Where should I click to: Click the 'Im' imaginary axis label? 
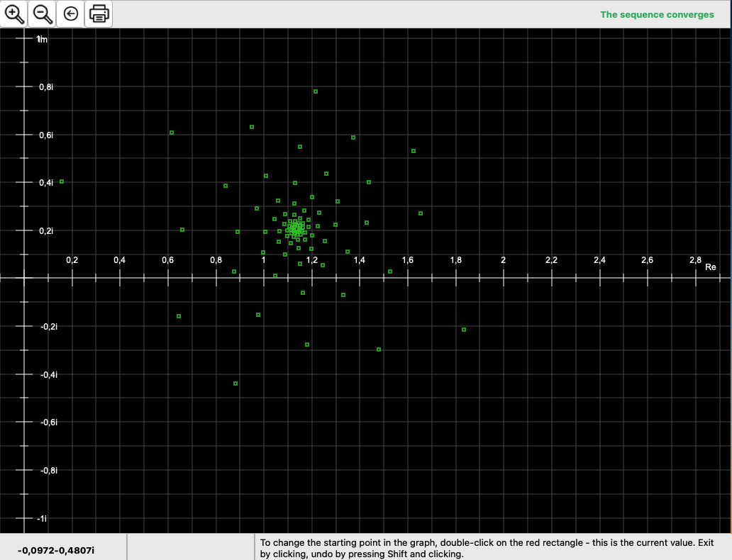pyautogui.click(x=43, y=39)
